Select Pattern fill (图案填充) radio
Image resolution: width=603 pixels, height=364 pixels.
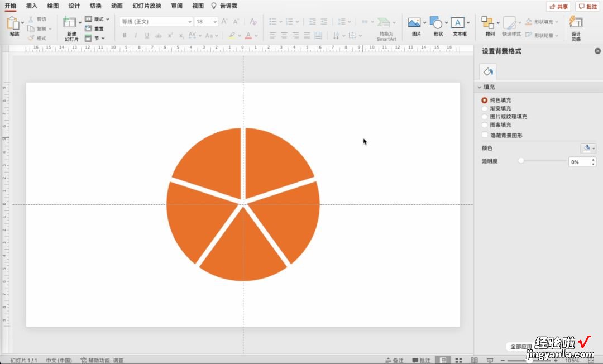click(x=484, y=125)
